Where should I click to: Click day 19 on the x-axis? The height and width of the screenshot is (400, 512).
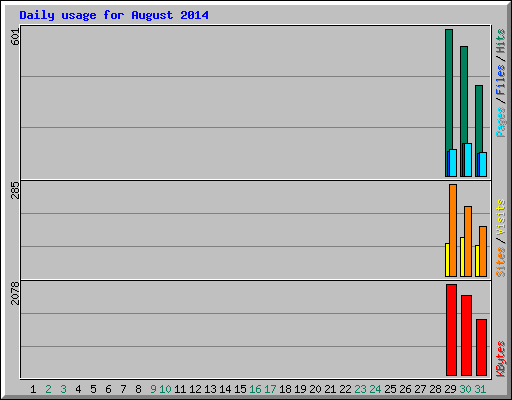pyautogui.click(x=300, y=389)
